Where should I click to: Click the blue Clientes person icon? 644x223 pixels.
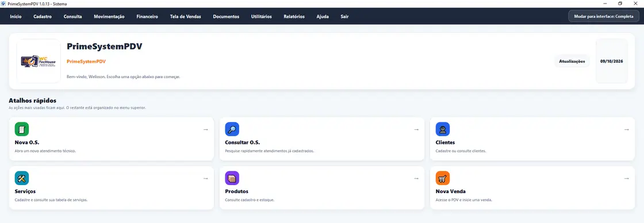click(x=442, y=129)
